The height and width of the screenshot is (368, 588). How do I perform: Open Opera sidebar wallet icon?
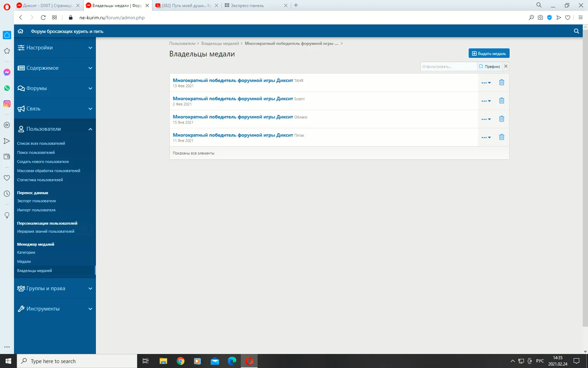point(7,157)
